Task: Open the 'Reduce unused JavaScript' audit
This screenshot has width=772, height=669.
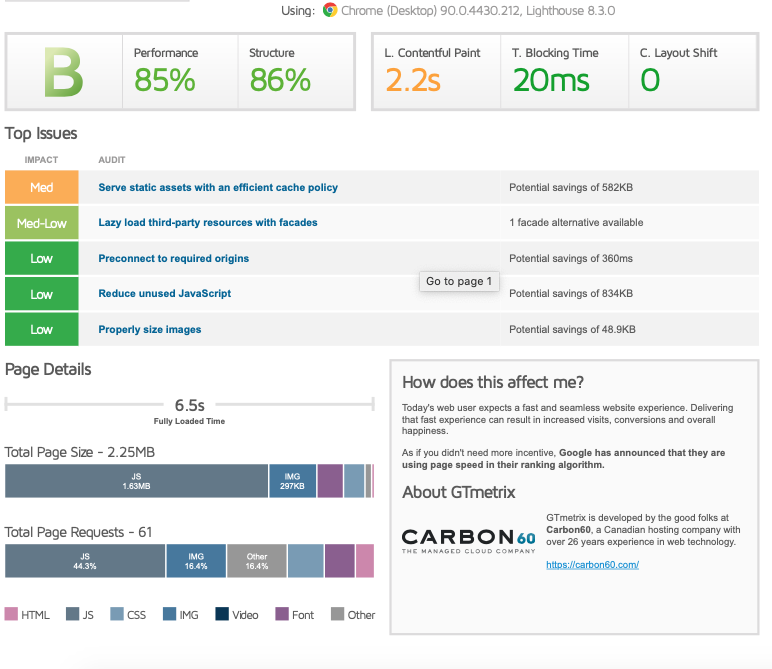Action: point(165,293)
